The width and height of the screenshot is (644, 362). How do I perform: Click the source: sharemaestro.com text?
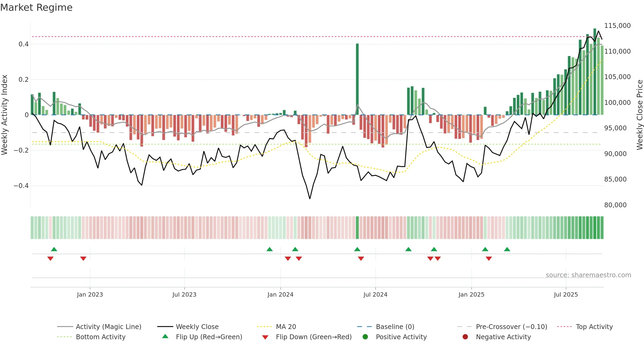pyautogui.click(x=588, y=275)
